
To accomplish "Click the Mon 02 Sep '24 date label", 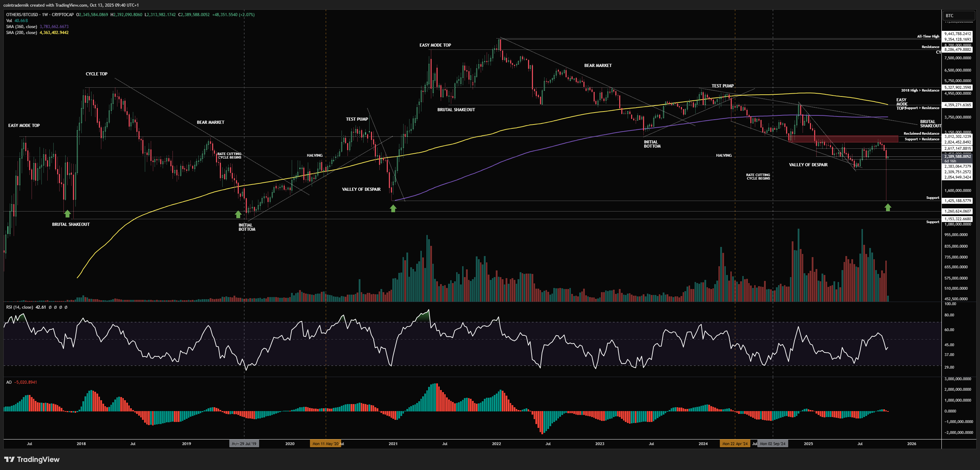I will coord(772,444).
